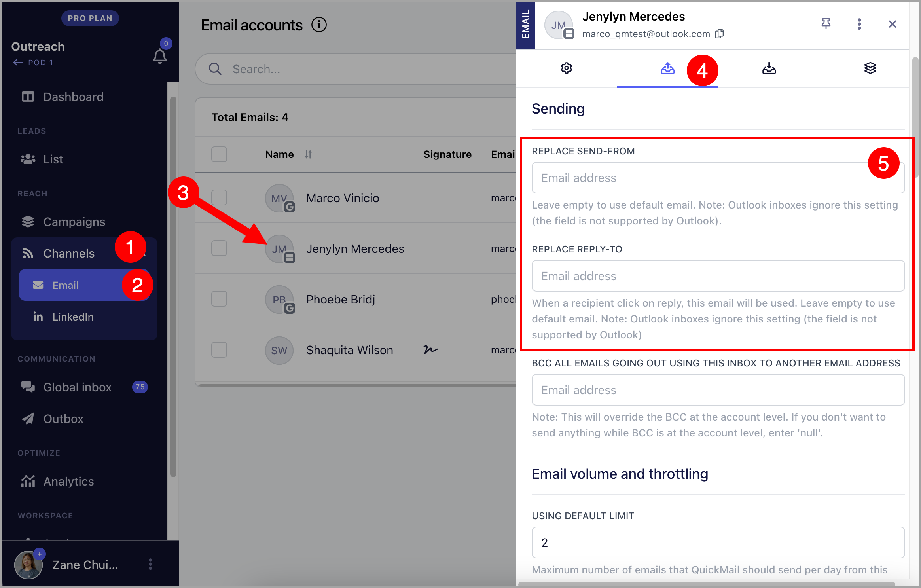
Task: Close the Jenylyn Mercedes panel
Action: click(893, 24)
